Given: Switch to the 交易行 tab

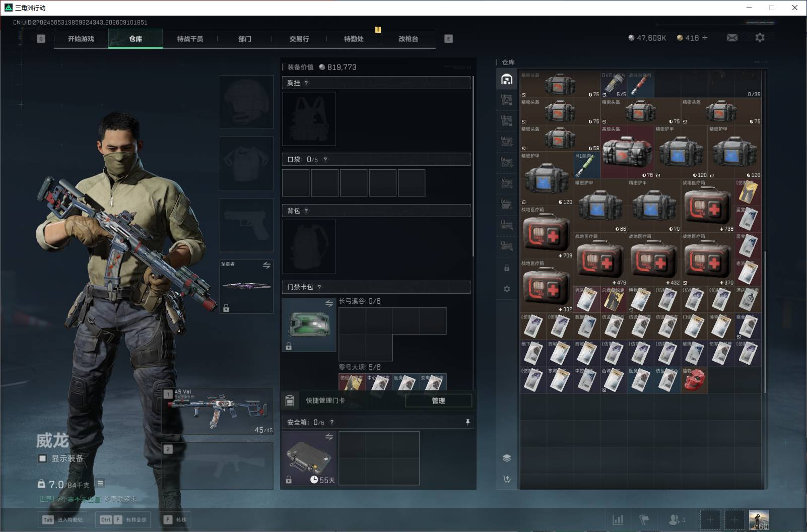Looking at the screenshot, I should coord(299,39).
